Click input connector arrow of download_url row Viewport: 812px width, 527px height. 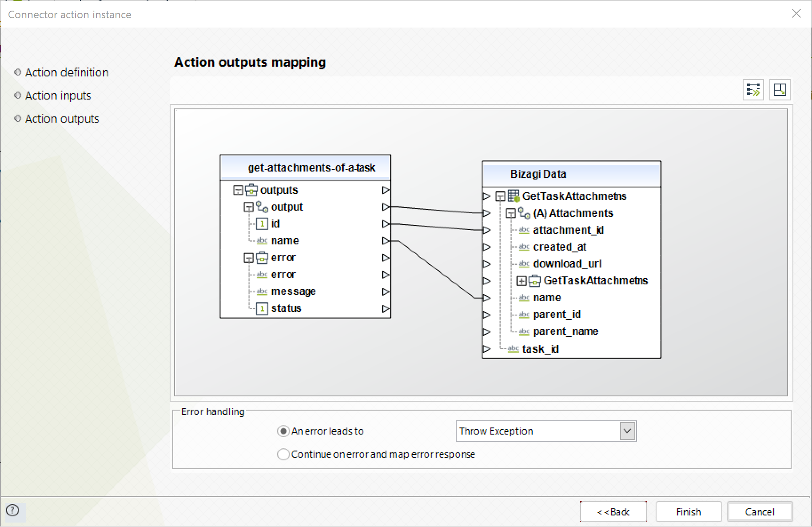click(487, 264)
